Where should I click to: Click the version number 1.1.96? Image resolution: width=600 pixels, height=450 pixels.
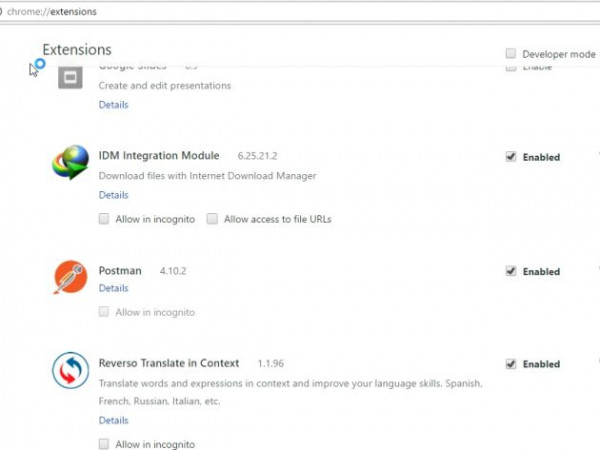pyautogui.click(x=271, y=364)
